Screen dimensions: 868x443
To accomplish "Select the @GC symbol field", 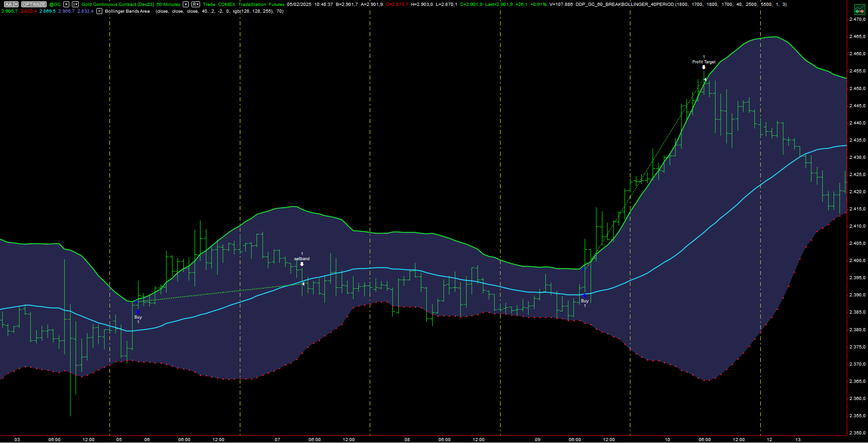I will [x=54, y=4].
